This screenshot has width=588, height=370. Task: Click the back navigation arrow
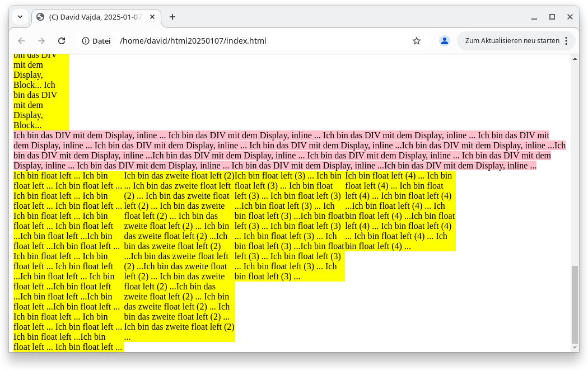click(21, 40)
